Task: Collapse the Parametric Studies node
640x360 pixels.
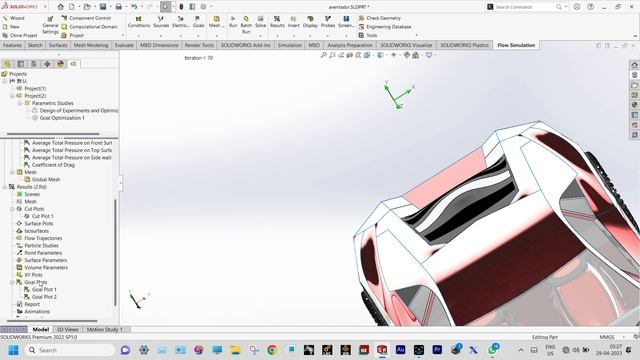Action: pos(20,103)
